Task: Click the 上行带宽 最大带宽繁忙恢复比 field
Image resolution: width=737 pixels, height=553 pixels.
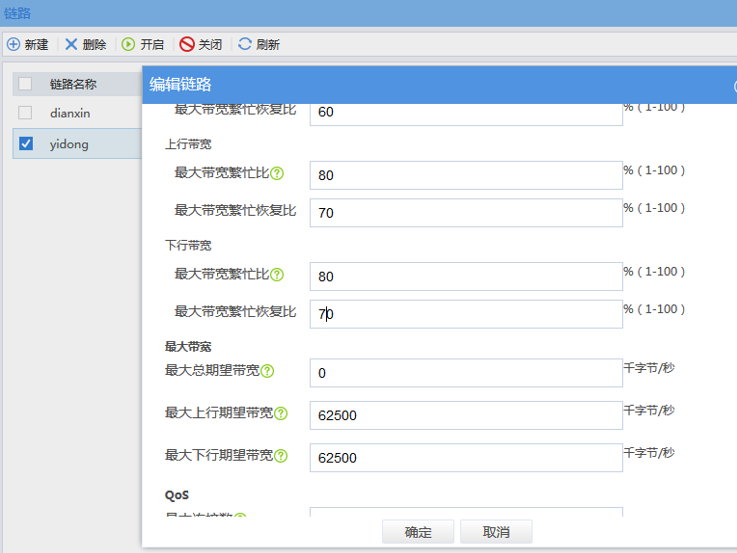Action: [466, 213]
